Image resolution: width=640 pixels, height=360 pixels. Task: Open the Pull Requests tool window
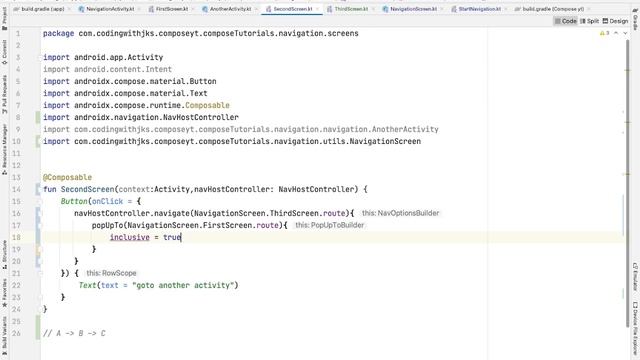click(4, 94)
